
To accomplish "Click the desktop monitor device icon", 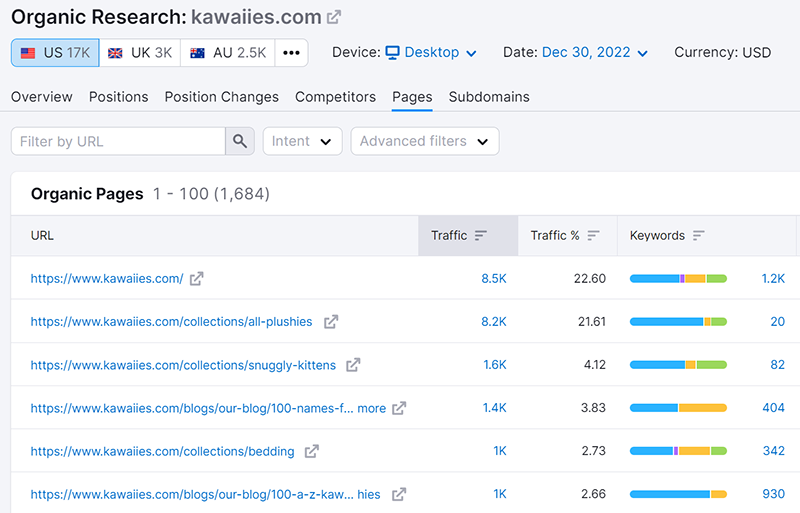I will click(x=392, y=53).
